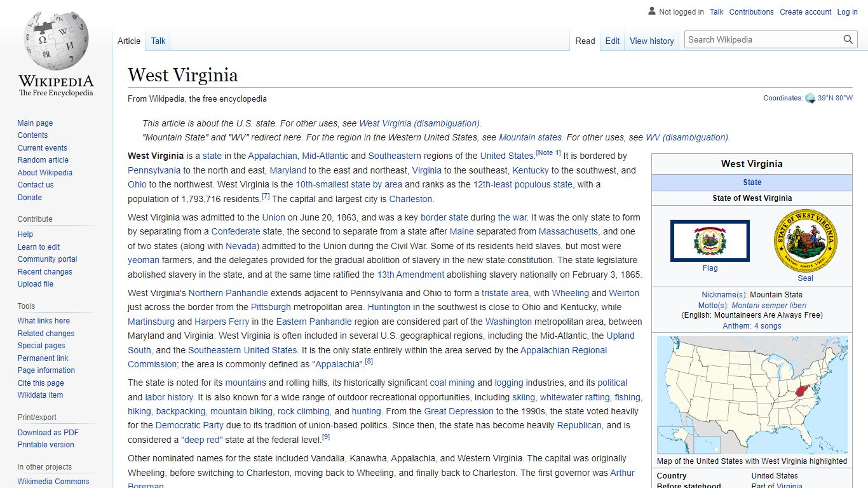Click the Note 1 footnote reference

tap(548, 152)
